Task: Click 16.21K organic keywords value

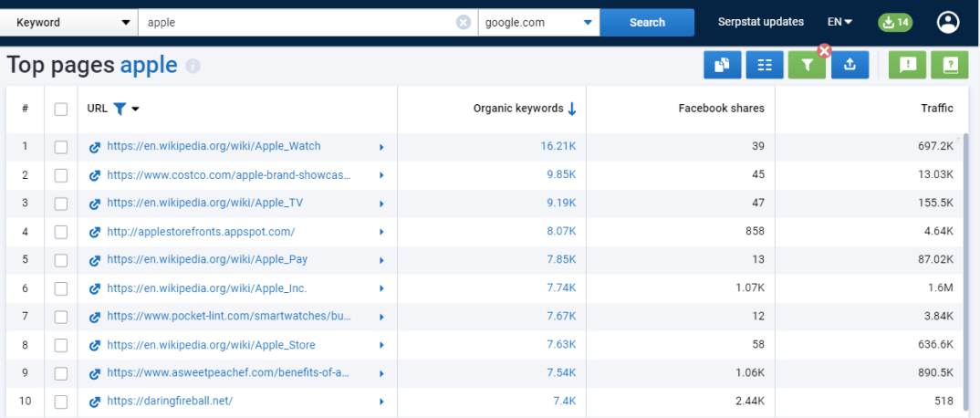Action: point(558,146)
